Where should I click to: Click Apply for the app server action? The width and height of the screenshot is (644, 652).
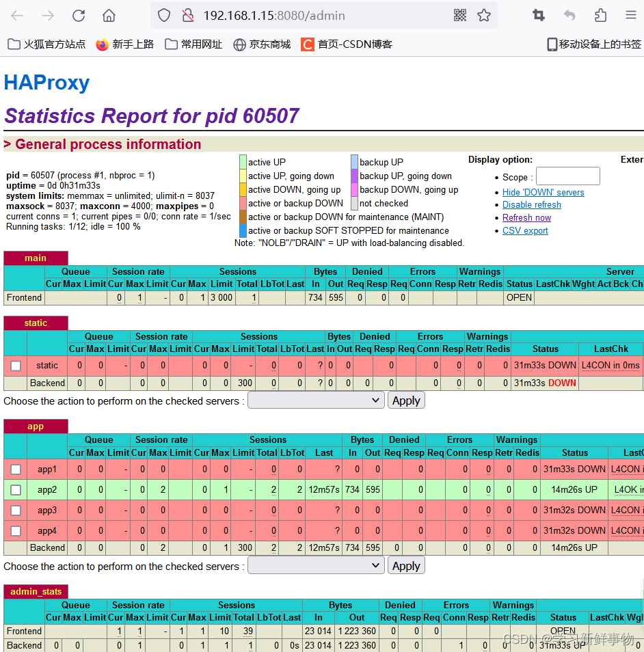(x=406, y=565)
